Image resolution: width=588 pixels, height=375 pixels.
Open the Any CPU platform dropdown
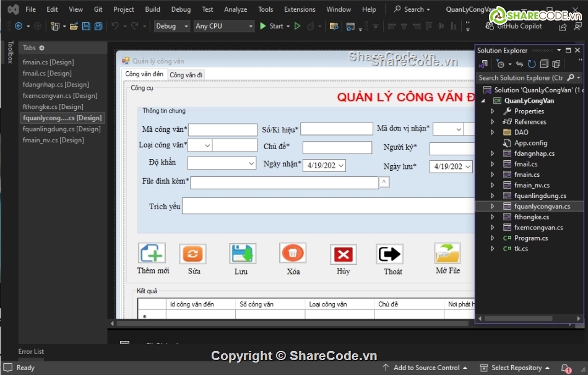224,26
